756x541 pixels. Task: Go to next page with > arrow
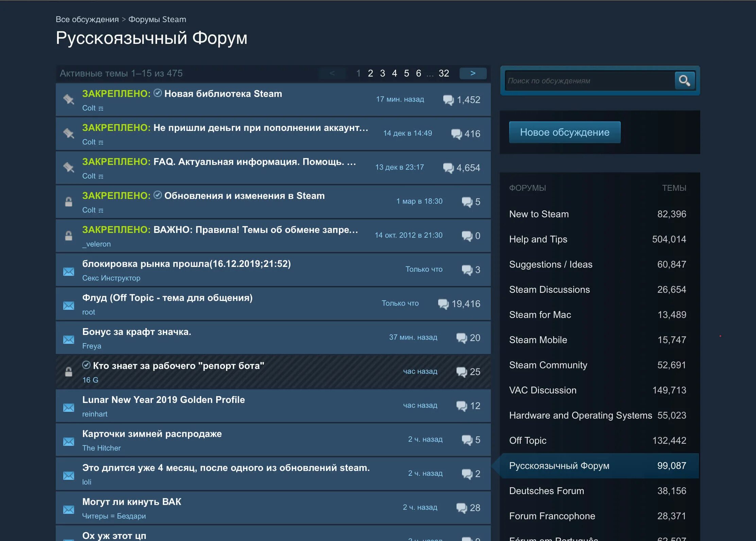473,73
